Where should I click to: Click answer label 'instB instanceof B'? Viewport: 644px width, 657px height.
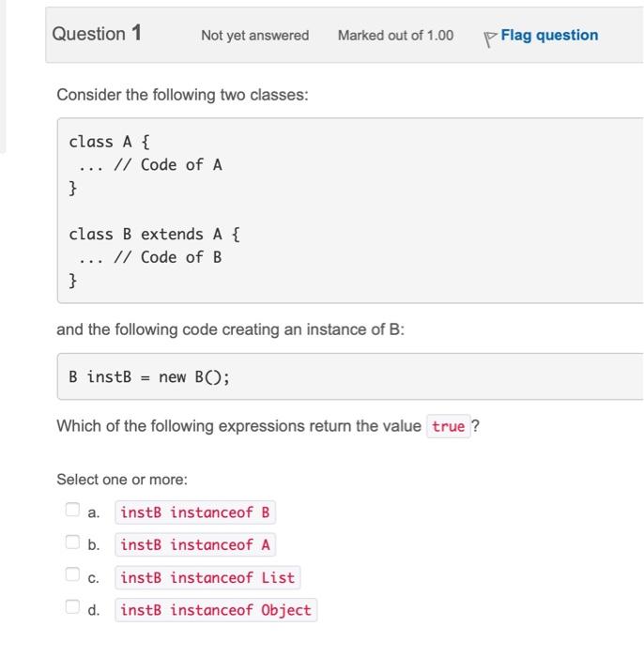[x=195, y=512]
